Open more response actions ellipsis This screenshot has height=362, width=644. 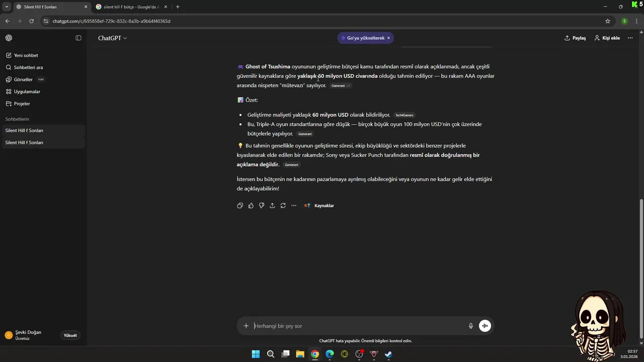coord(294,206)
